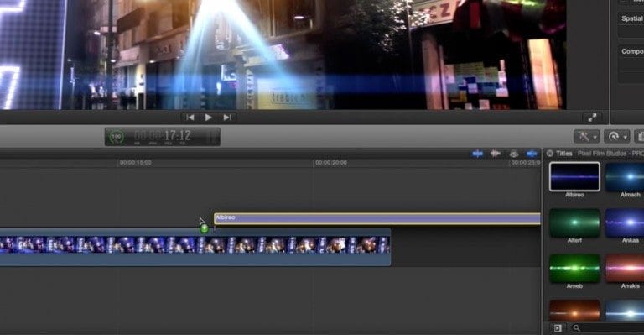644x335 pixels.
Task: Toggle the solo headphones icon
Action: point(514,154)
